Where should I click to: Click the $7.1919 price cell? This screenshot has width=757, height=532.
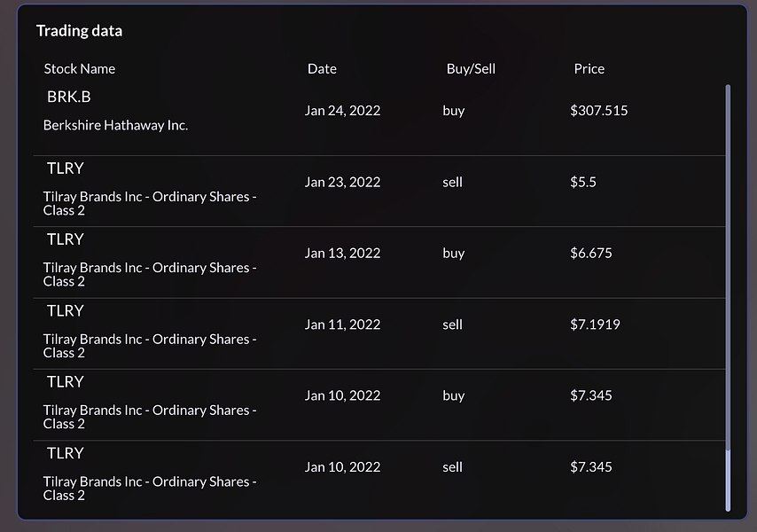tap(595, 325)
